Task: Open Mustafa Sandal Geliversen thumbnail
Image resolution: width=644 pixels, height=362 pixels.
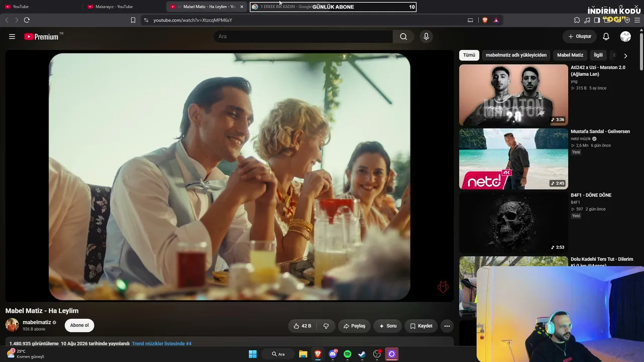Action: [513, 159]
